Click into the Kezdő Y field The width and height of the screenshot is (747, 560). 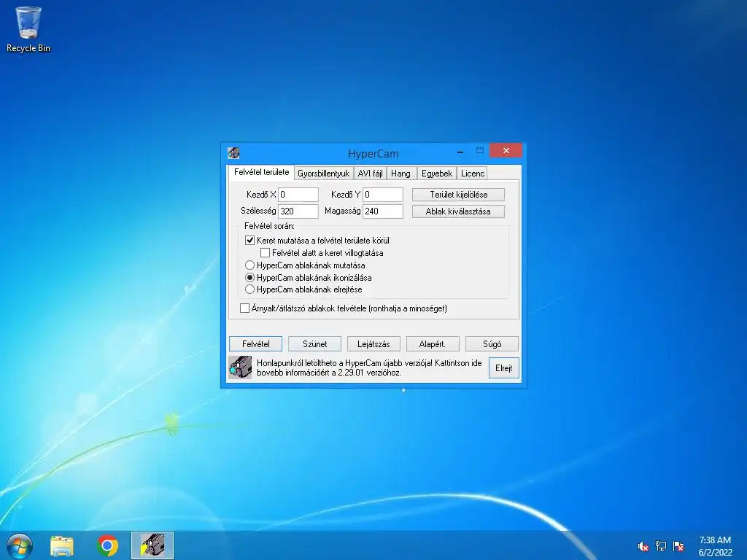pos(383,195)
